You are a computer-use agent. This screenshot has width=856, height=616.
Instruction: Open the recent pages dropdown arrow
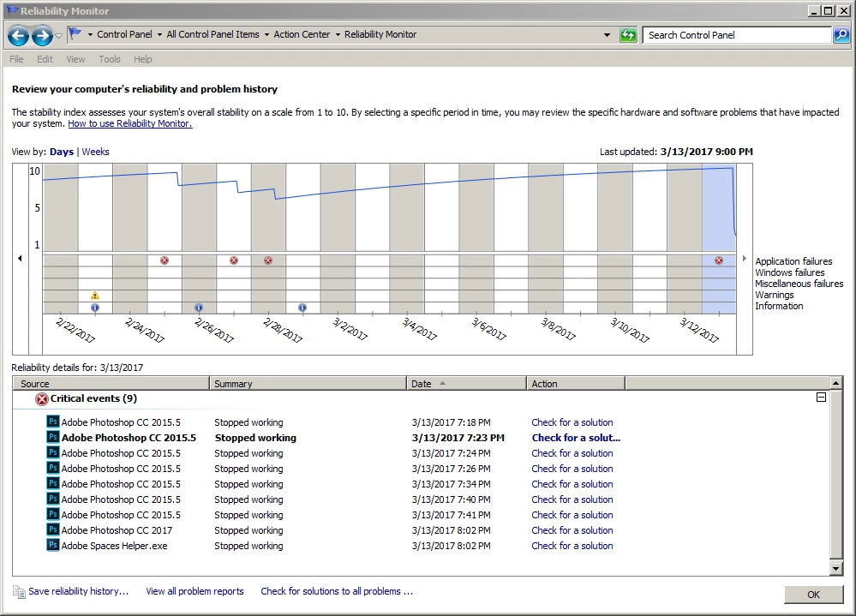tap(59, 36)
